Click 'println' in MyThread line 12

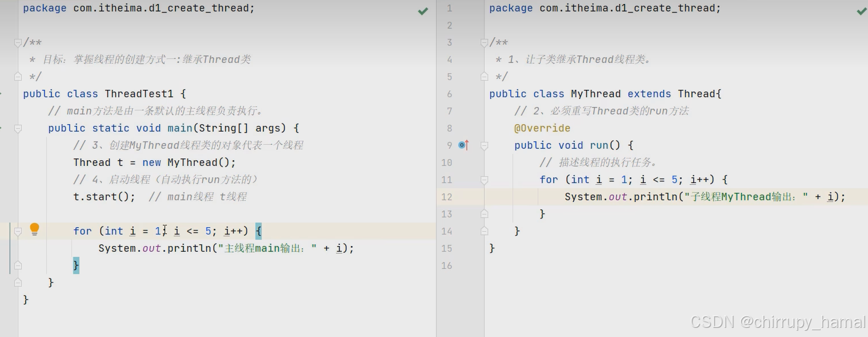pos(656,197)
